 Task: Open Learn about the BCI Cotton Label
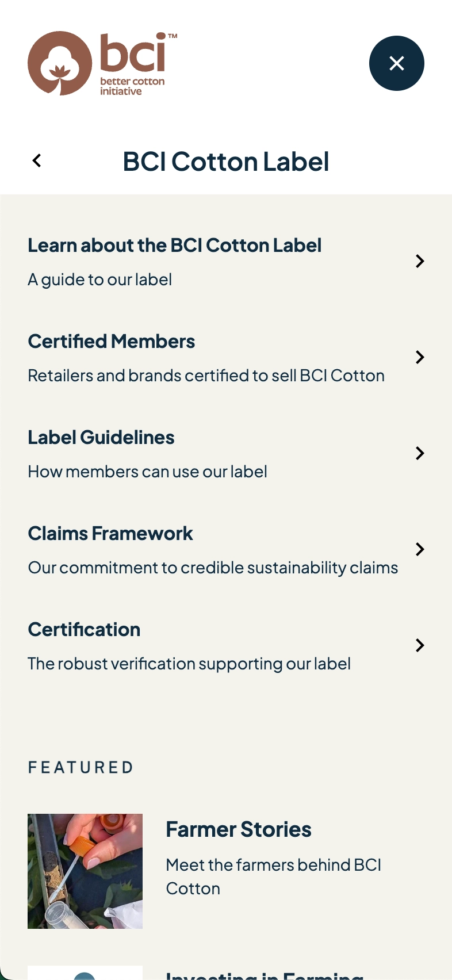pos(174,246)
